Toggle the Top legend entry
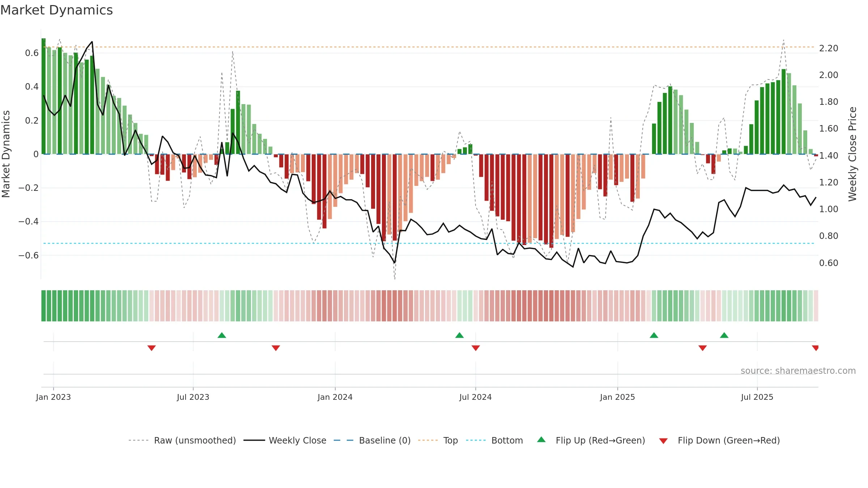 point(438,440)
